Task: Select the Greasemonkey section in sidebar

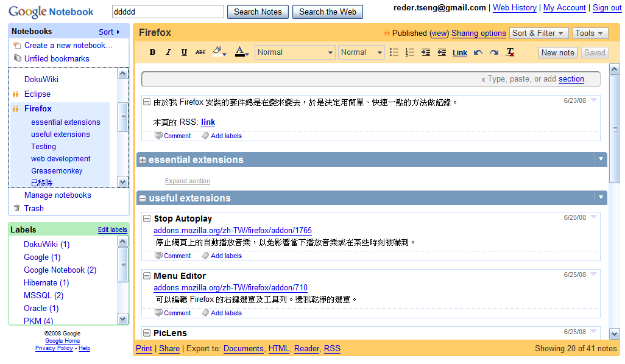Action: 57,171
